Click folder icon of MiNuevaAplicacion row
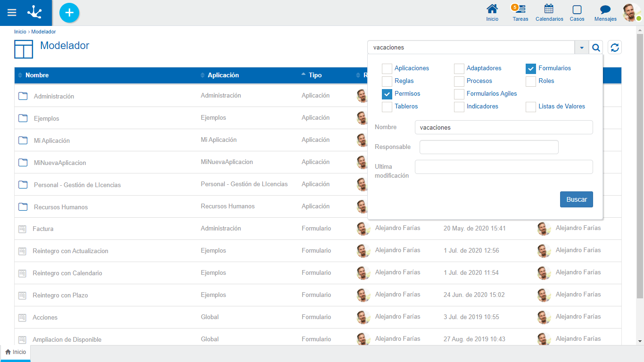 click(x=23, y=163)
